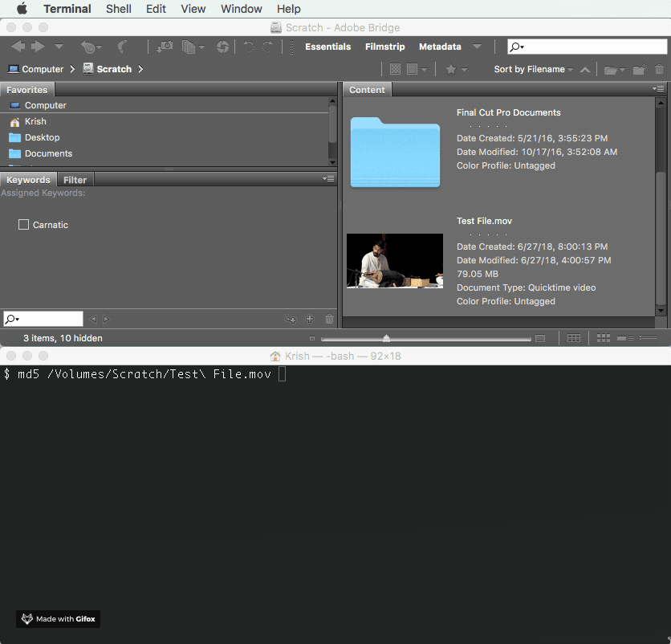The width and height of the screenshot is (671, 644).
Task: Click the Bridge toolbar search field
Action: (x=588, y=47)
